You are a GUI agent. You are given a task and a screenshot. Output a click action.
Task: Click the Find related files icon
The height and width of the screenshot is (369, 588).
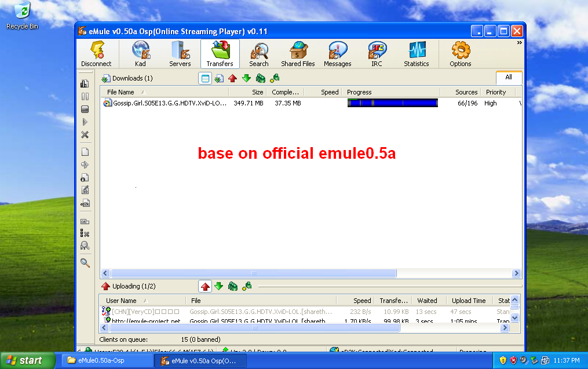(x=85, y=246)
